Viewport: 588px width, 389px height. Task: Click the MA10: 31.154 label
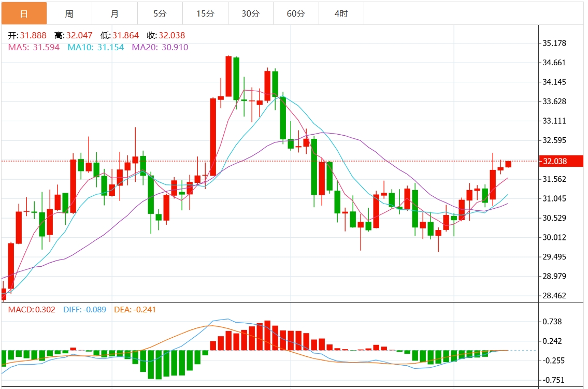point(96,47)
